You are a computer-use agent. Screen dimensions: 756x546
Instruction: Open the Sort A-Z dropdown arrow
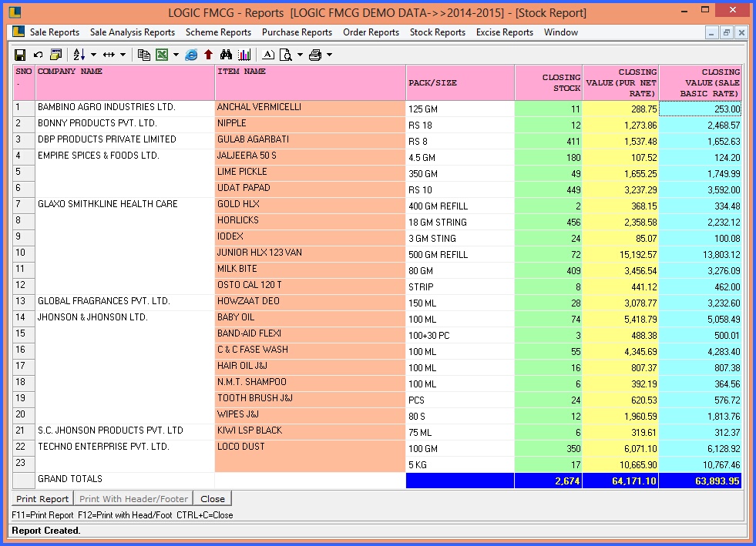[93, 55]
